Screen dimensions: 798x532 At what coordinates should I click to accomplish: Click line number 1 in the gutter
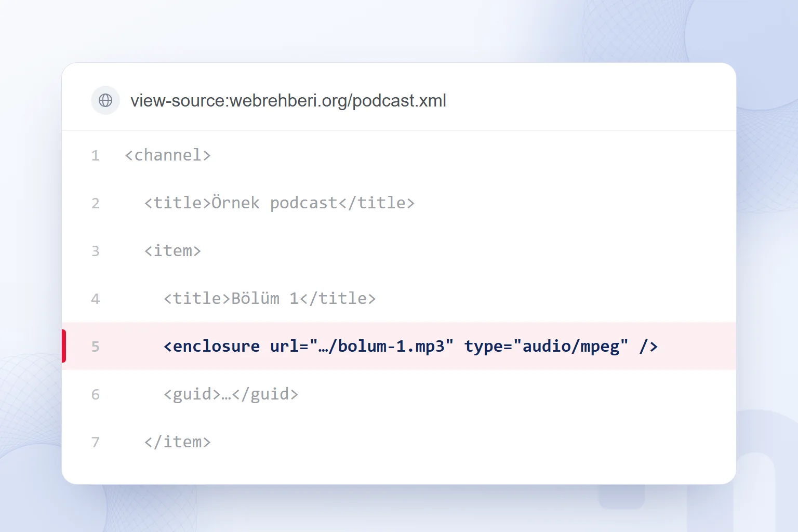coord(96,156)
